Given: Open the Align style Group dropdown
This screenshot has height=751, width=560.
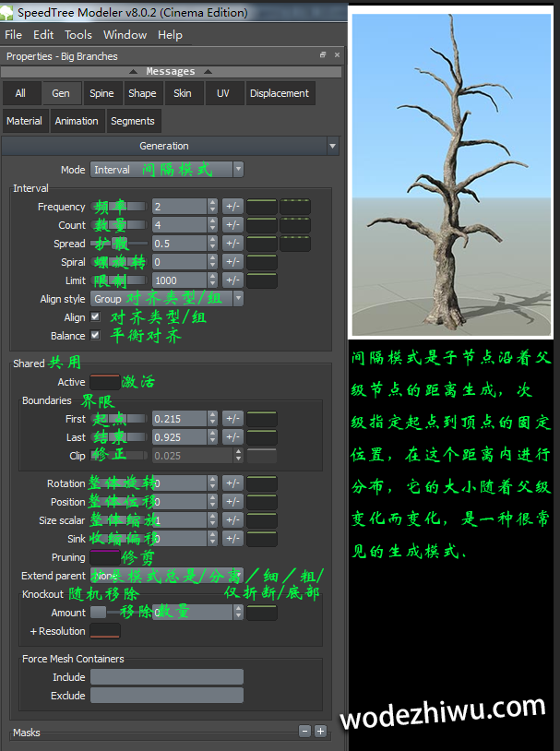Looking at the screenshot, I should point(167,299).
